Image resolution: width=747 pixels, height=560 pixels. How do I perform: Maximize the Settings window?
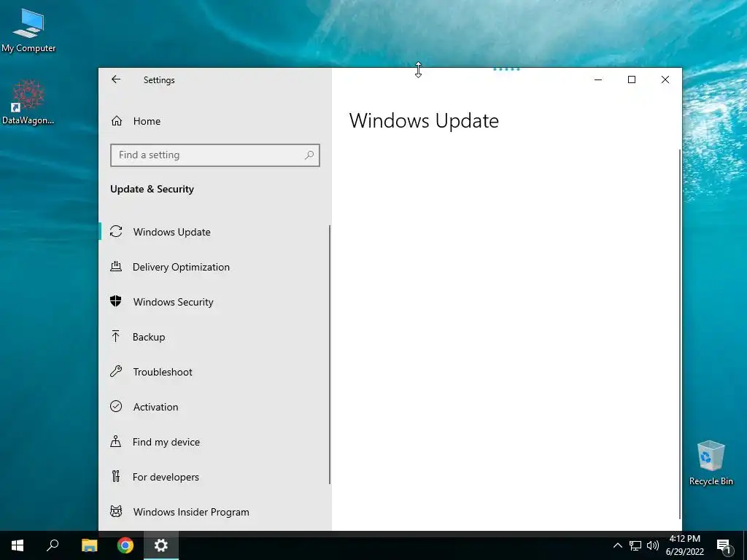coord(632,79)
